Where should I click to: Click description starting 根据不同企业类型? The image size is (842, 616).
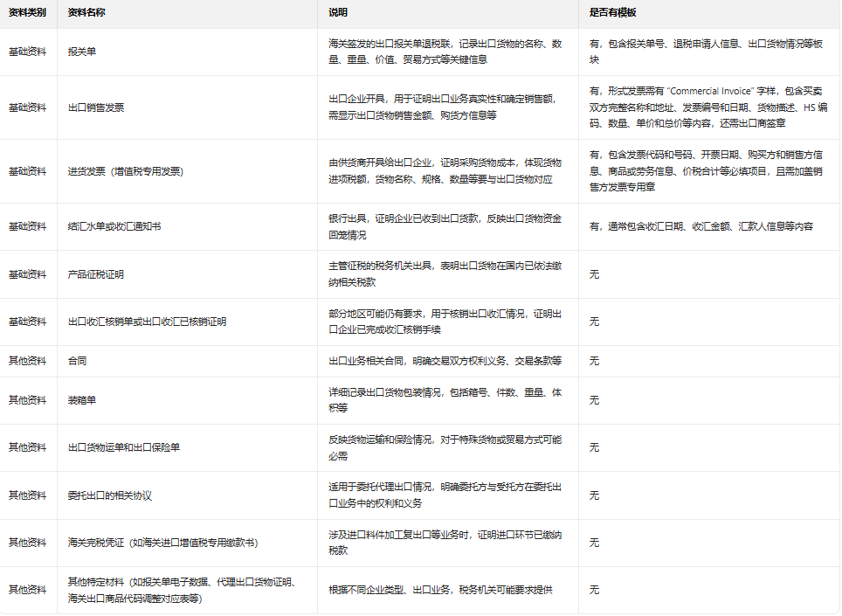click(440, 590)
